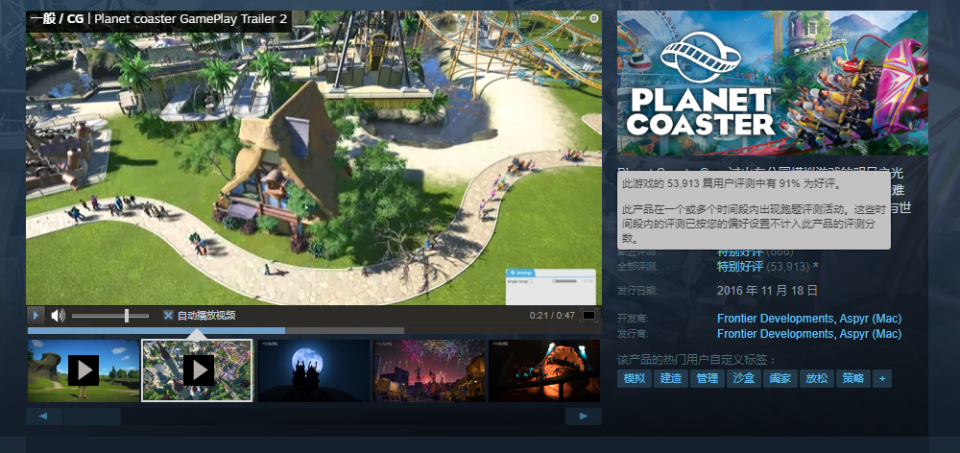Screen dimensions: 960x453
Task: Uncheck the 自动播放视频 autoplay checkbox
Action: click(x=168, y=315)
